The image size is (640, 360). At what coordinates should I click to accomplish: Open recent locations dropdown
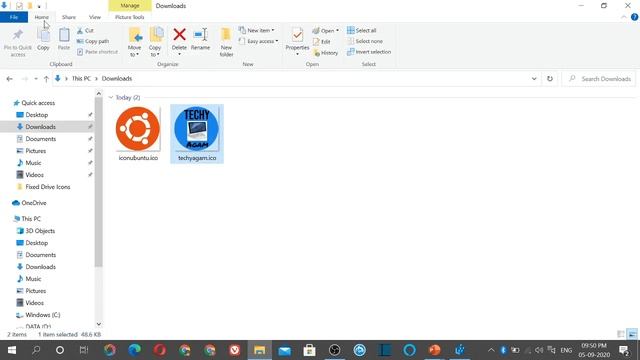coord(36,79)
